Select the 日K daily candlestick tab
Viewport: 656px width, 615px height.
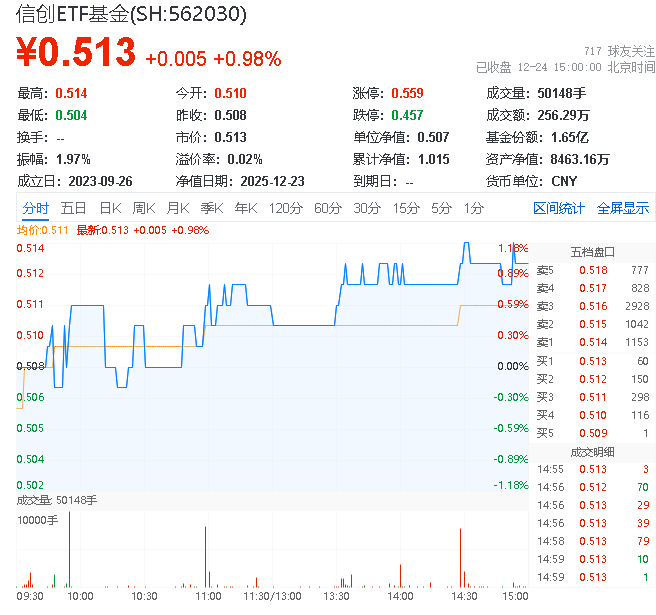(x=110, y=208)
